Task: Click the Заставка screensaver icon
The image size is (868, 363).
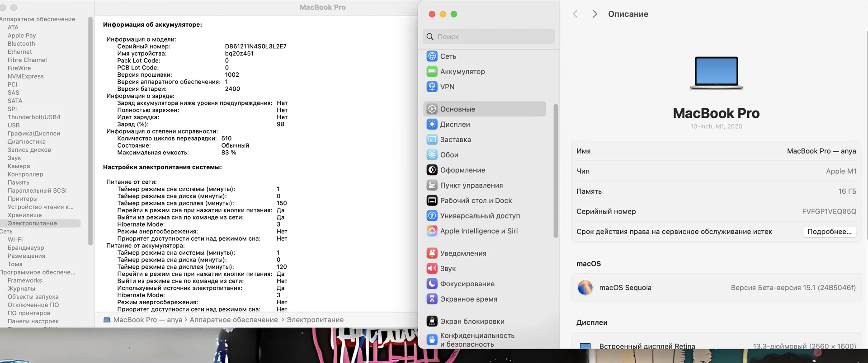Action: pyautogui.click(x=432, y=140)
